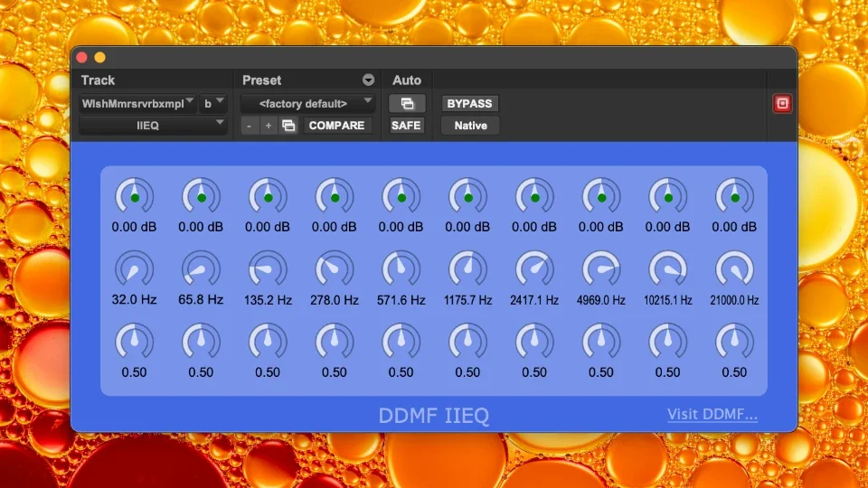Click the Q knob below 2417.1 Hz
Image resolution: width=868 pixels, height=488 pixels.
534,342
